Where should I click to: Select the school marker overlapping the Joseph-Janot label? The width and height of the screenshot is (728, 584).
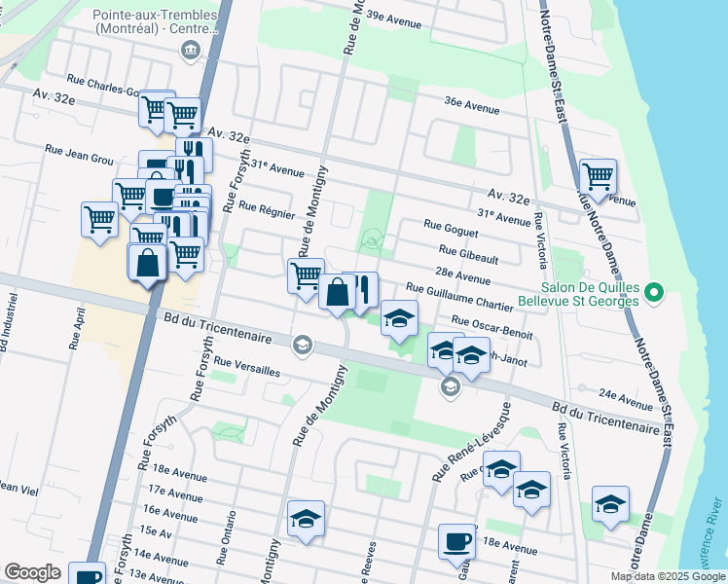tap(471, 357)
